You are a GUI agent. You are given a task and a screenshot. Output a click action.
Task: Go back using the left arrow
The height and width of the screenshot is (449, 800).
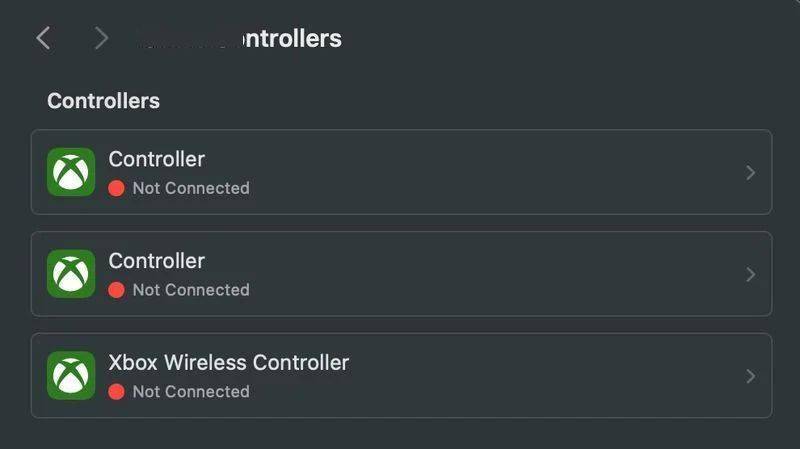43,38
